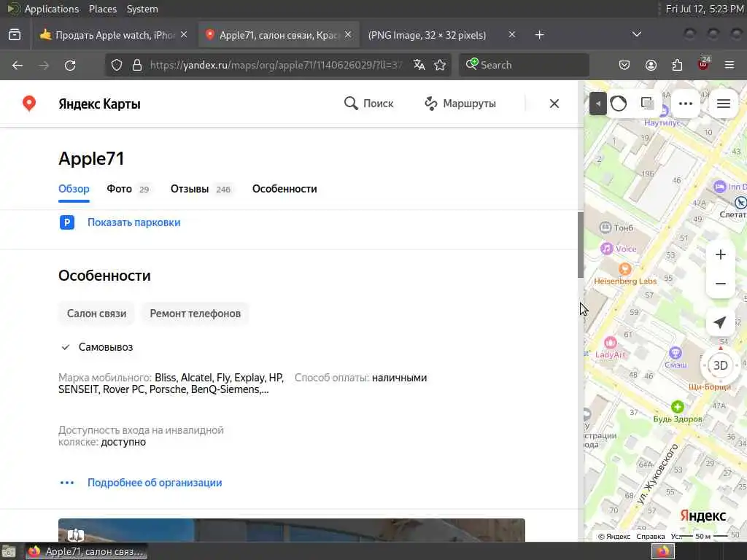
Task: Switch to PNG Image browser tab
Action: click(427, 35)
